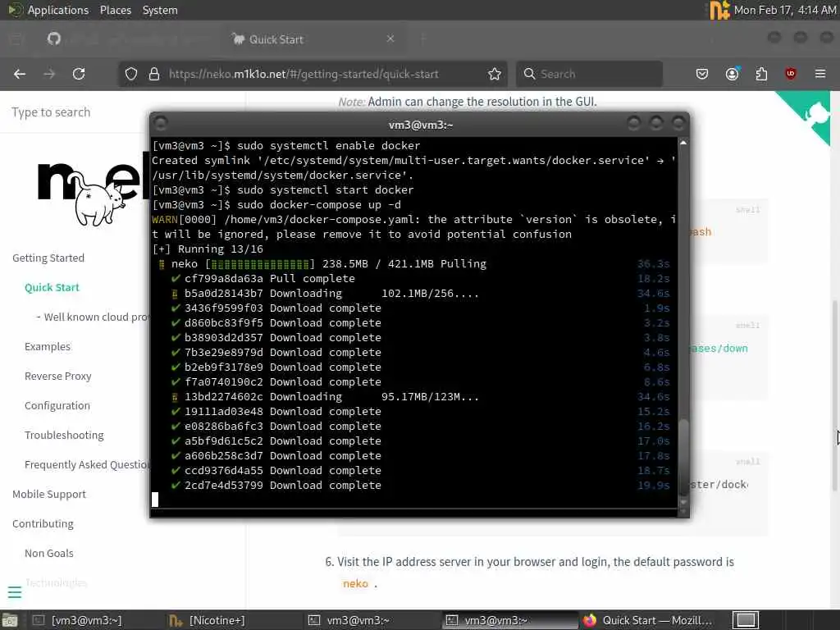Viewport: 840px width, 630px height.
Task: Click the neko pull progress bar
Action: (x=260, y=264)
